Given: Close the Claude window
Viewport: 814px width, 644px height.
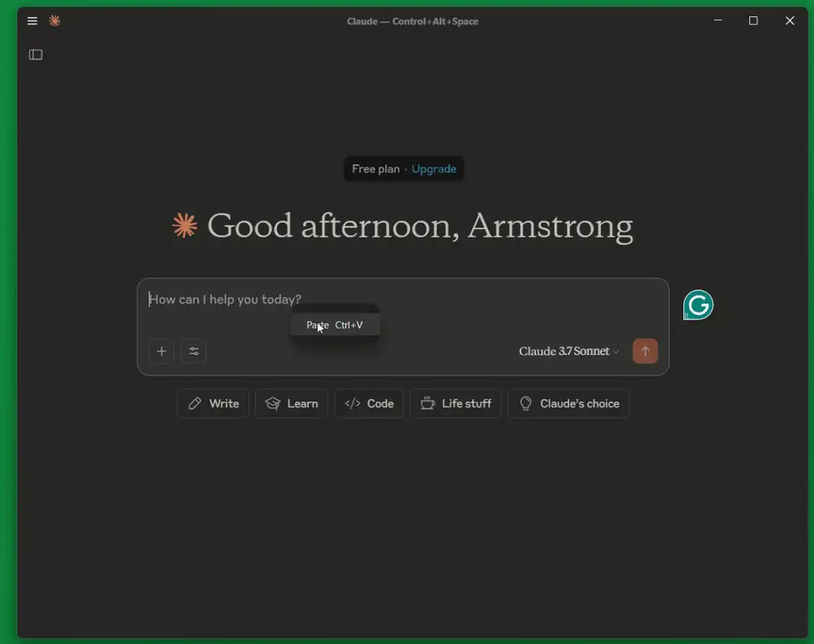Looking at the screenshot, I should (790, 21).
